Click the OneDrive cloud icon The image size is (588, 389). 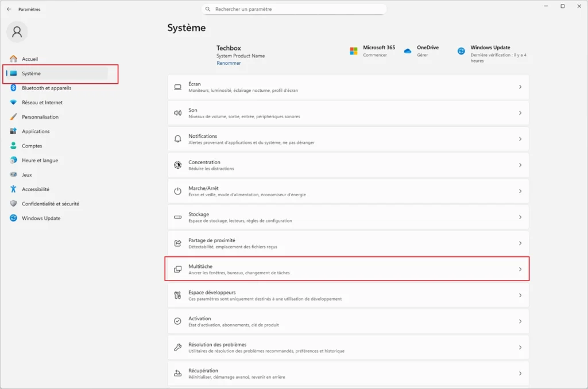pos(408,50)
